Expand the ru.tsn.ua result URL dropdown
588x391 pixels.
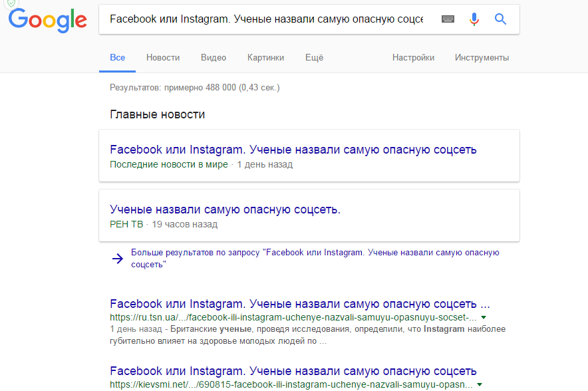(484, 318)
